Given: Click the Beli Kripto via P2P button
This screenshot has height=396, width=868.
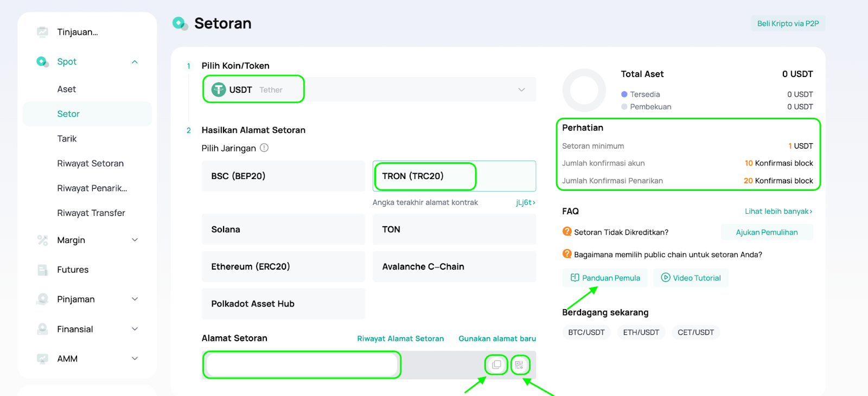Looking at the screenshot, I should (x=788, y=23).
